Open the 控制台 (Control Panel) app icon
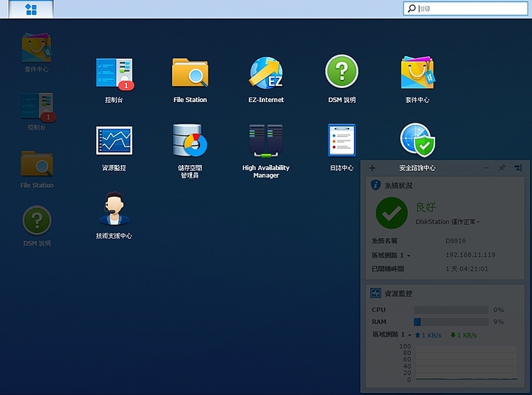 coord(114,75)
